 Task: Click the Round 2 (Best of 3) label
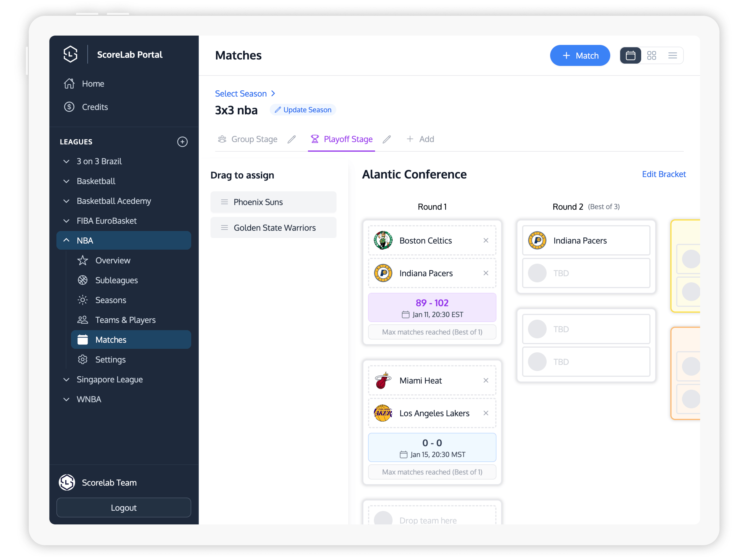click(x=586, y=207)
